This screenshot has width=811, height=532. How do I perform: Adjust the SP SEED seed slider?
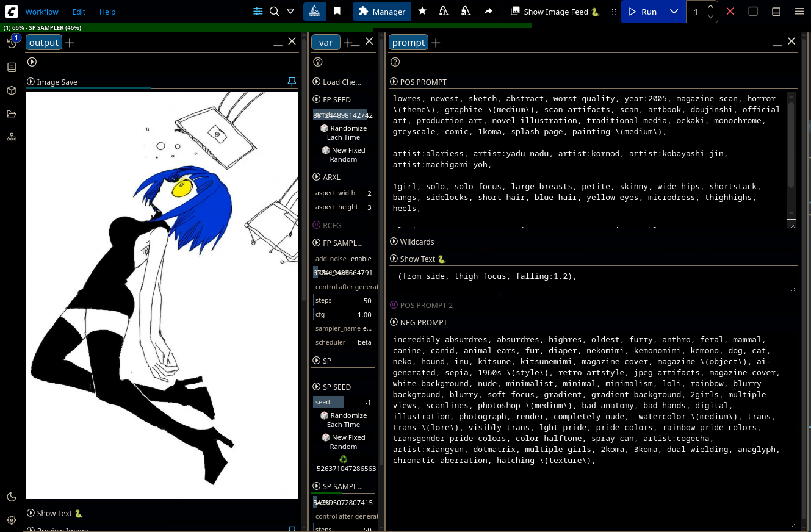coord(343,402)
